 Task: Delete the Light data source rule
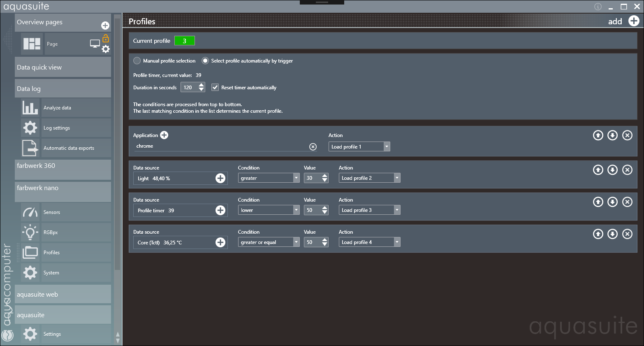(x=627, y=170)
